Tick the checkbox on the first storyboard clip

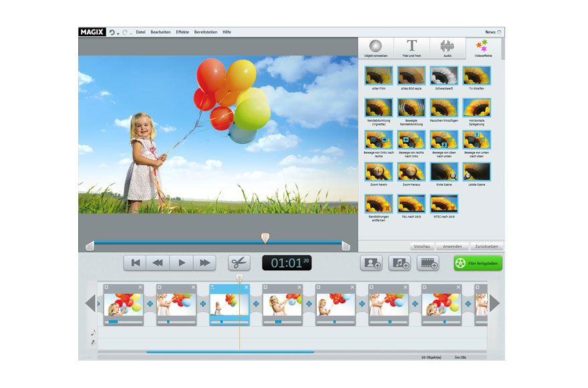point(106,288)
